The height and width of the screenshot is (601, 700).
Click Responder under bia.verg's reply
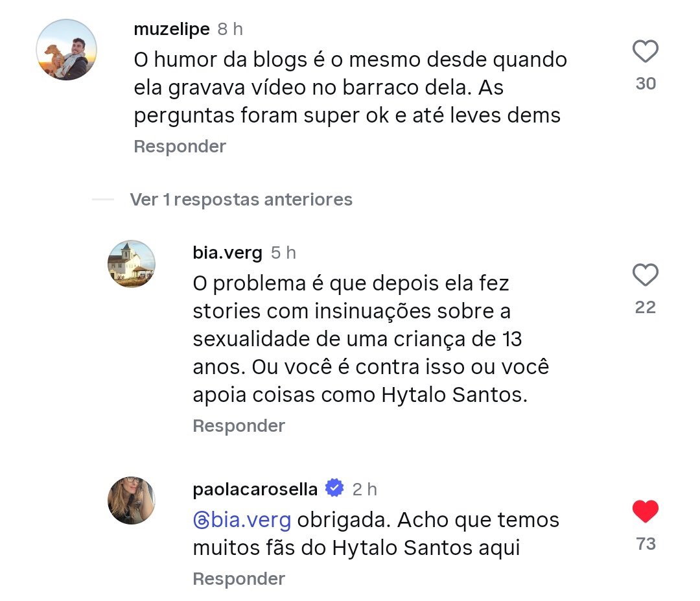[x=239, y=426]
